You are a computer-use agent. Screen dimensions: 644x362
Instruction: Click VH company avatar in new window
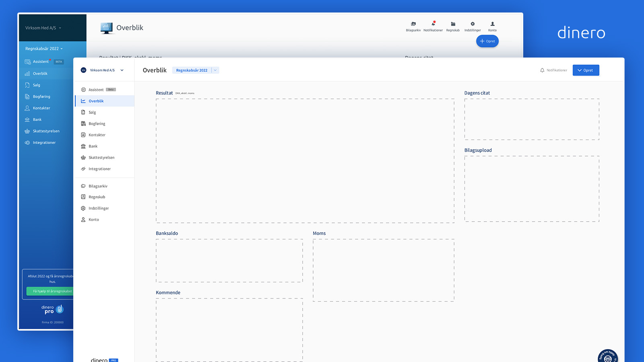click(x=84, y=70)
